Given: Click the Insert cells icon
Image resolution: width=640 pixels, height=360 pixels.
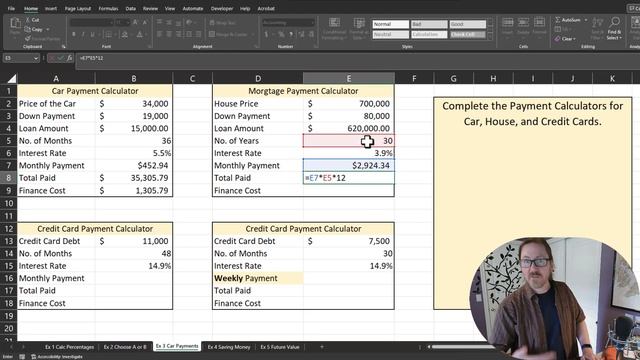Looking at the screenshot, I should click(507, 22).
